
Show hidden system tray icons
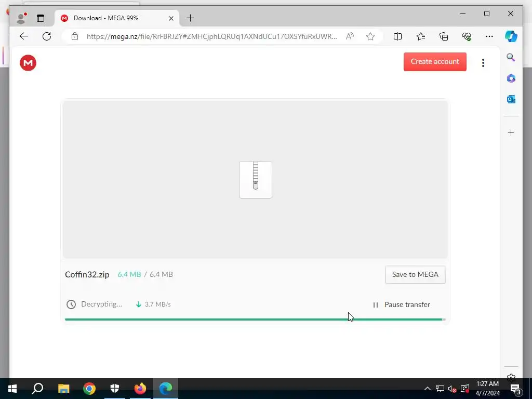(x=428, y=389)
